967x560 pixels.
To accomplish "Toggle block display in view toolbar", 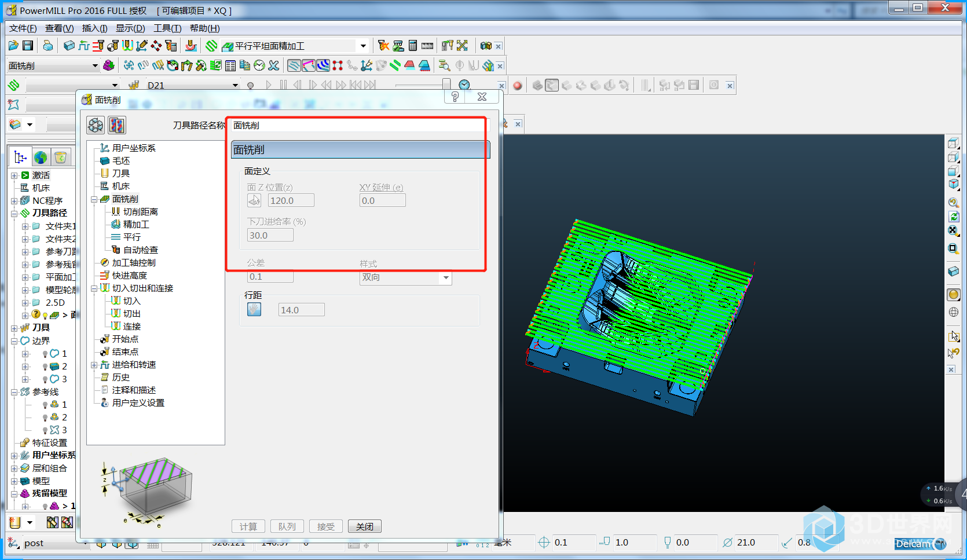I will click(x=954, y=271).
